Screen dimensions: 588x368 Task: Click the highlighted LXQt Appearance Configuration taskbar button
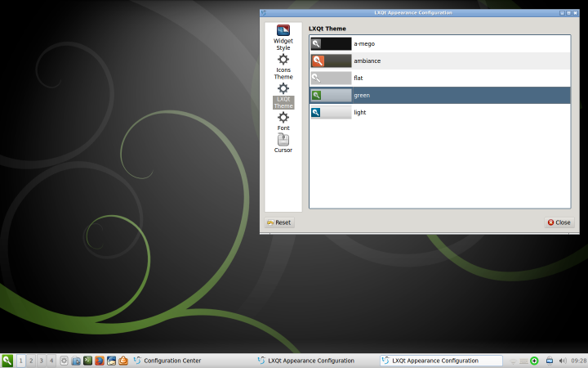441,361
